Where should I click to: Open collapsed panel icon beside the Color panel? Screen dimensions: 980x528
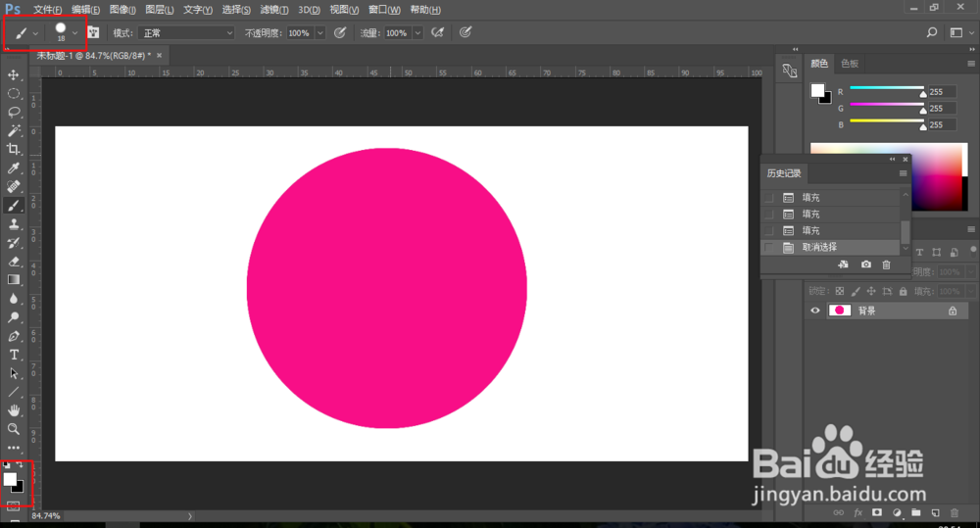point(789,71)
